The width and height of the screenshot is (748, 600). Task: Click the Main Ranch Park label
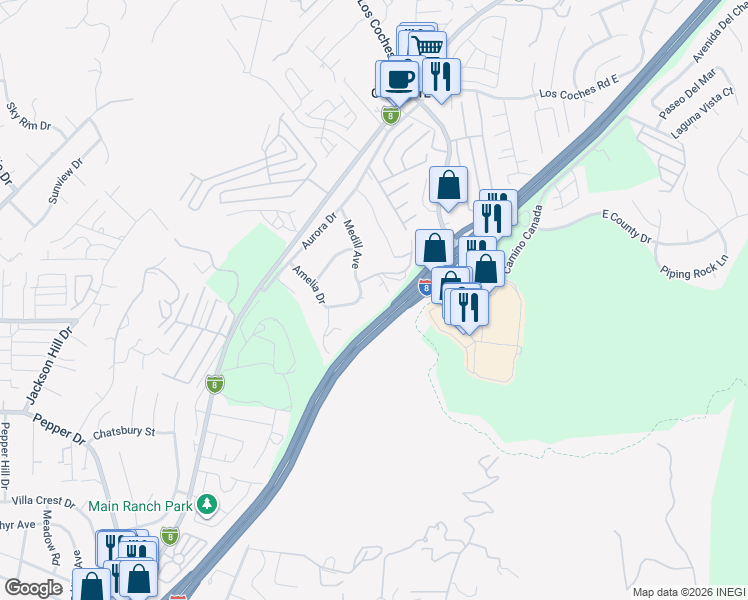click(x=140, y=506)
